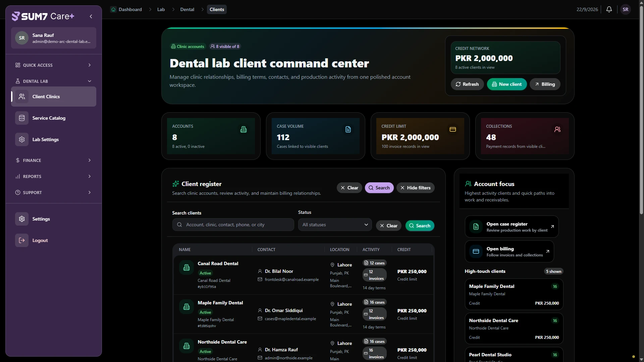Collapse the Dental Lab section
This screenshot has width=644, height=362.
54,81
